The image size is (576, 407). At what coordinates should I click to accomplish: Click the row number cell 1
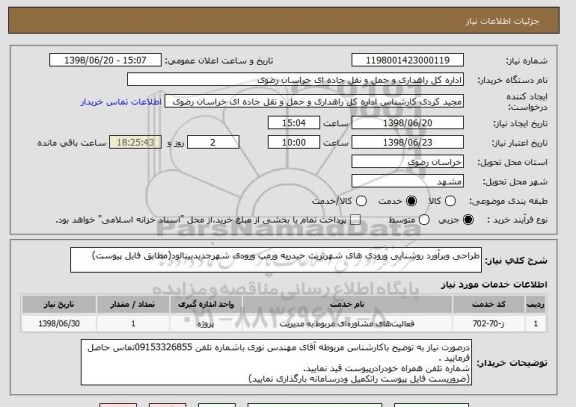click(x=536, y=324)
